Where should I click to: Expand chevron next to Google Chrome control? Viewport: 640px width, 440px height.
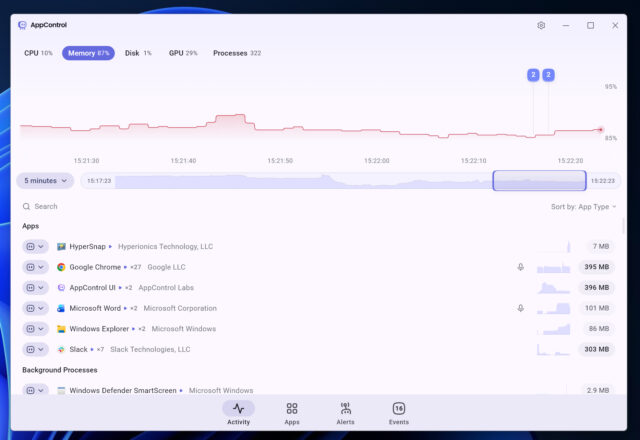tap(41, 267)
